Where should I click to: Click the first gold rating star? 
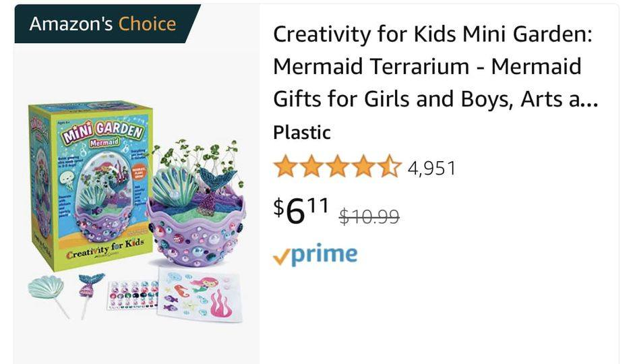tap(286, 166)
